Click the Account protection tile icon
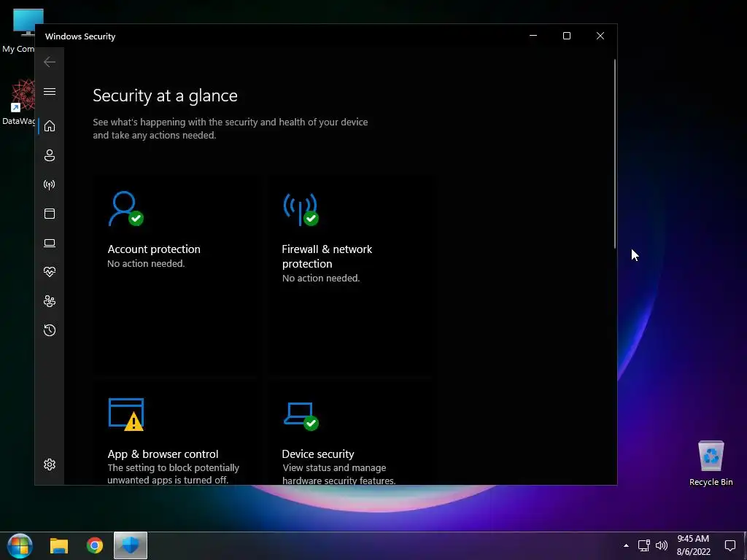Screen dimensions: 747x560 [125, 209]
